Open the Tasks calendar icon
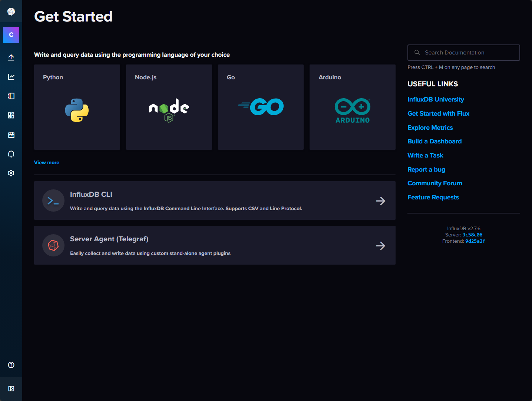 tap(11, 135)
